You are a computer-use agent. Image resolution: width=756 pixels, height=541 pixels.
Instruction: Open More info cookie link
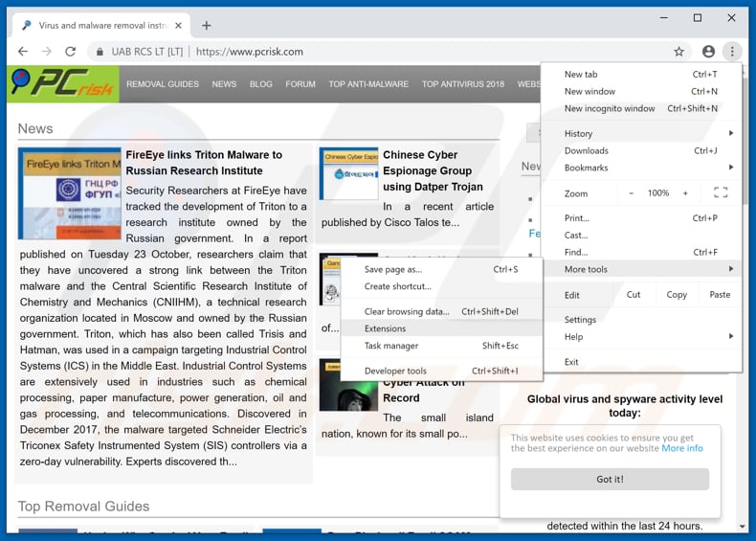click(x=682, y=448)
